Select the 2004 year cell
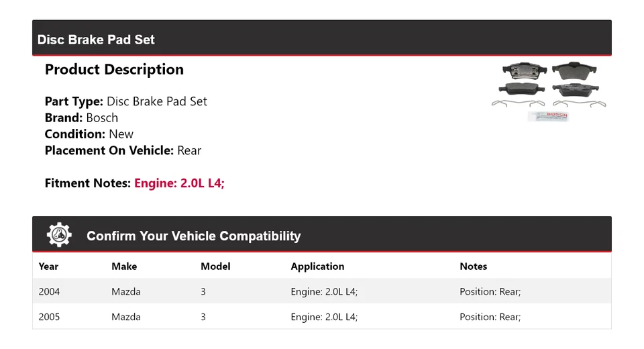Viewport: 644px width, 349px height. pyautogui.click(x=50, y=292)
